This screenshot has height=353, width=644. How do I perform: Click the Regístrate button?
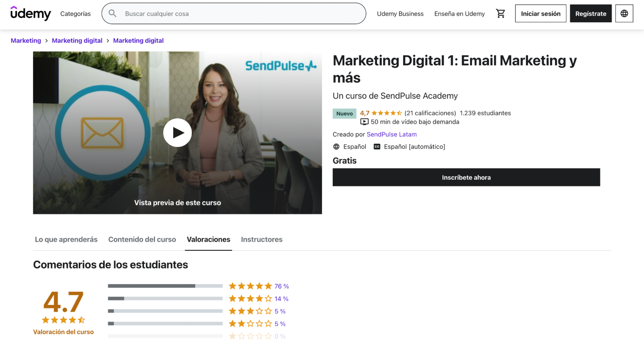591,14
